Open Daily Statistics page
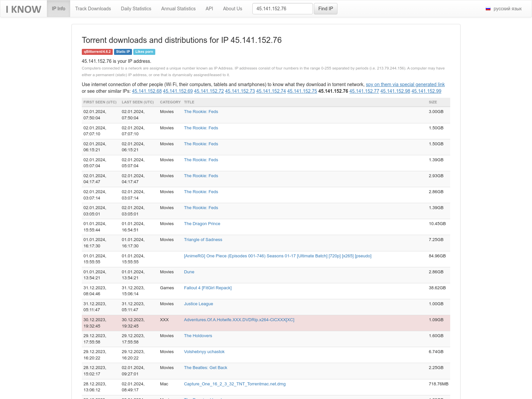Image resolution: width=532 pixels, height=399 pixels. pos(136,9)
